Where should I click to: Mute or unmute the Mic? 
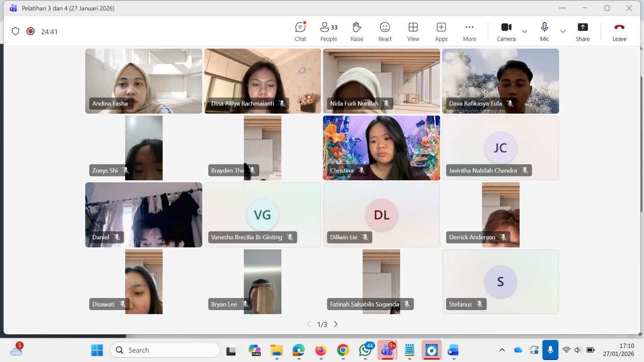point(544,31)
